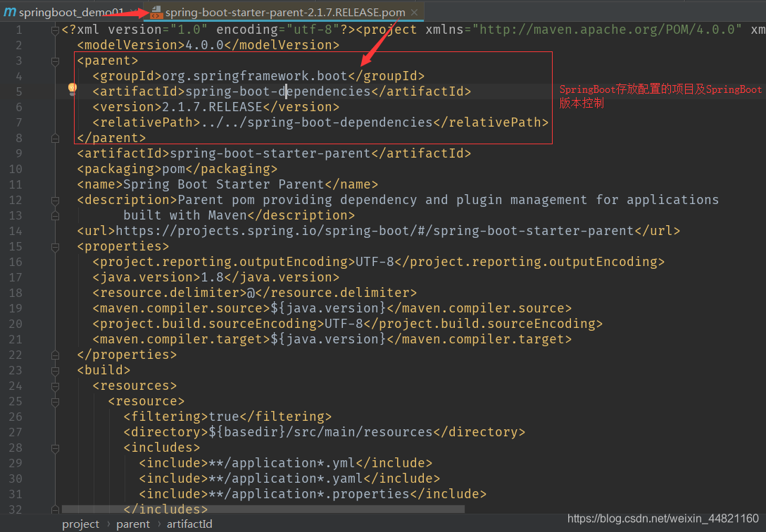Viewport: 766px width, 532px height.
Task: Collapse the properties block fold marker on line 15
Action: (55, 247)
